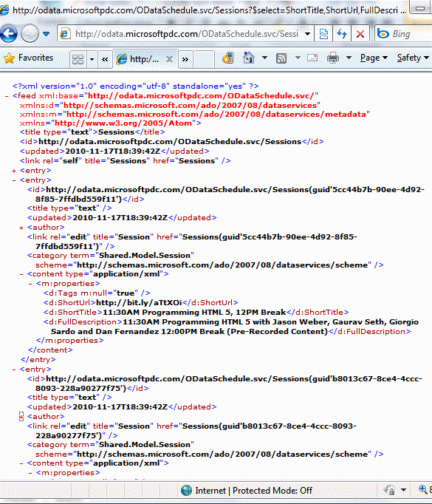Click xmlns Atom namespace URL text

[x=123, y=123]
